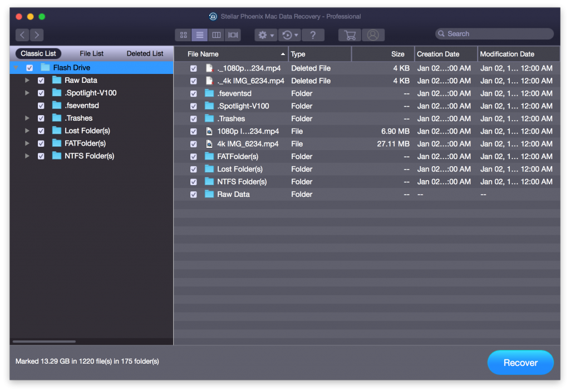The image size is (570, 392).
Task: Uncheck the .Trashes checkbox in file list
Action: tap(193, 118)
